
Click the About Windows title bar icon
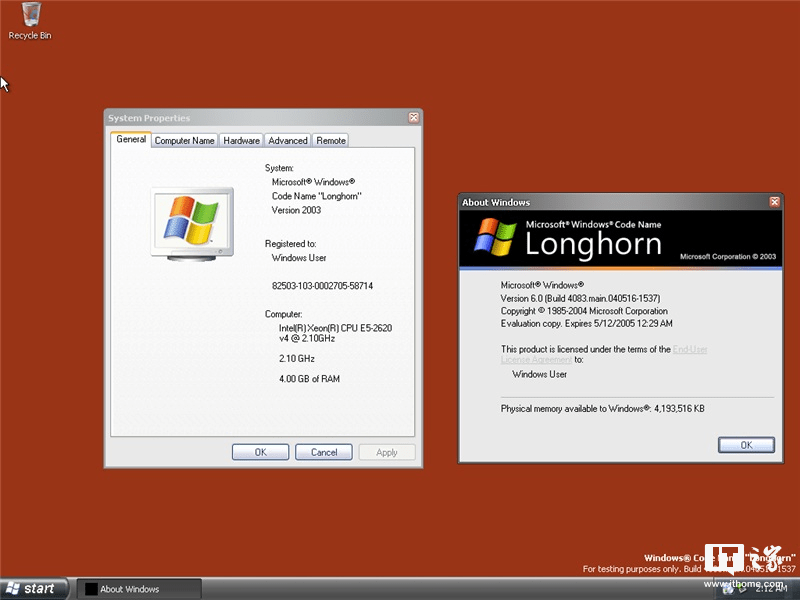pos(464,201)
